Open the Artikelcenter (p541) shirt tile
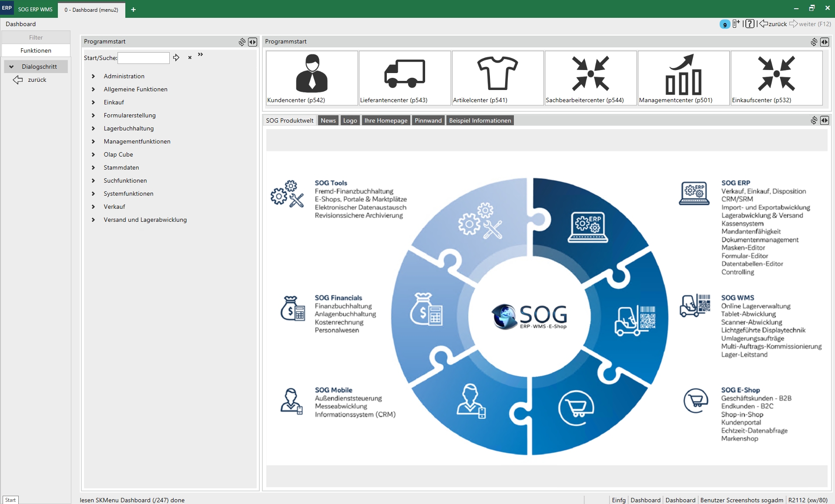 (497, 78)
